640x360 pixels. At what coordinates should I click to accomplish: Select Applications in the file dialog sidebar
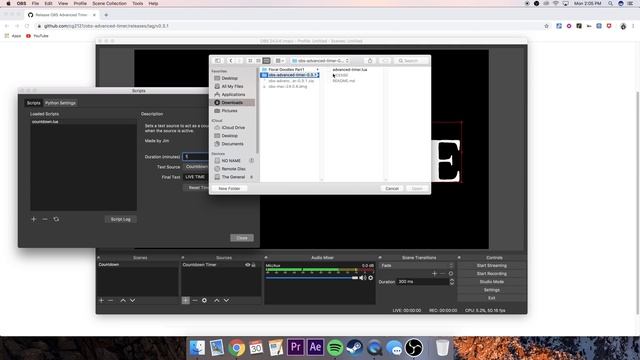pyautogui.click(x=233, y=94)
